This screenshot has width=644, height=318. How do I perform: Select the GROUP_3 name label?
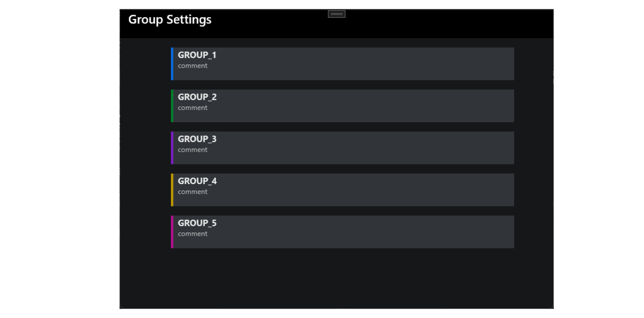tap(197, 139)
